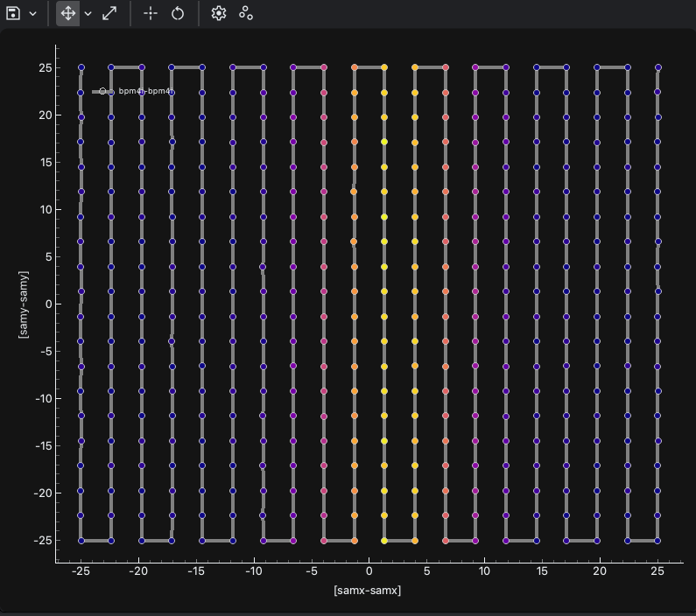
Task: Click the 0 tick label on y-axis
Action: pos(46,304)
